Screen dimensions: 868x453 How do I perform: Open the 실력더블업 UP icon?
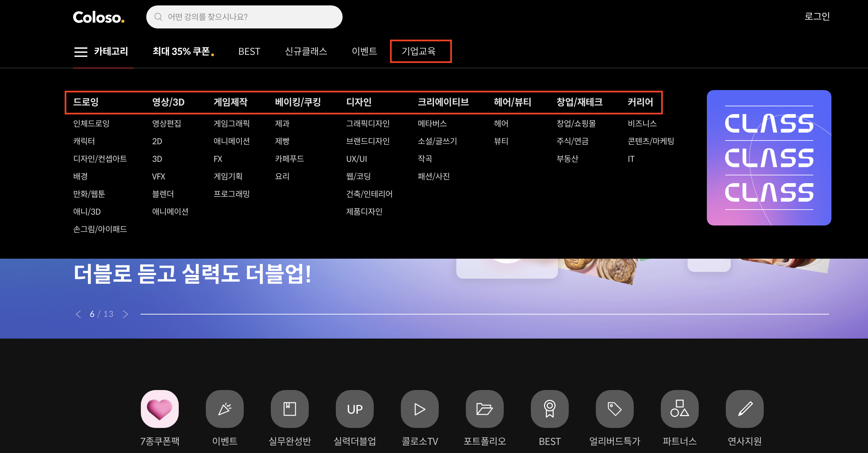(x=354, y=409)
